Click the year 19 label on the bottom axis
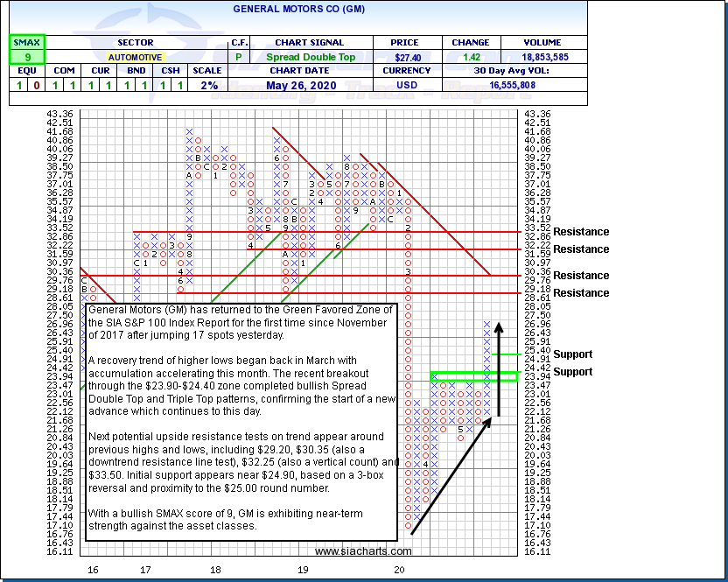The image size is (728, 582). coord(302,570)
